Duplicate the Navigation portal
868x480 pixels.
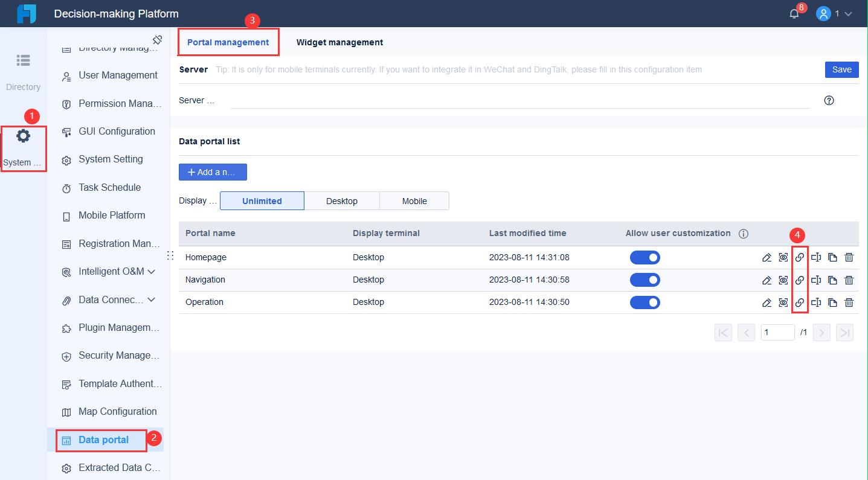pyautogui.click(x=832, y=280)
